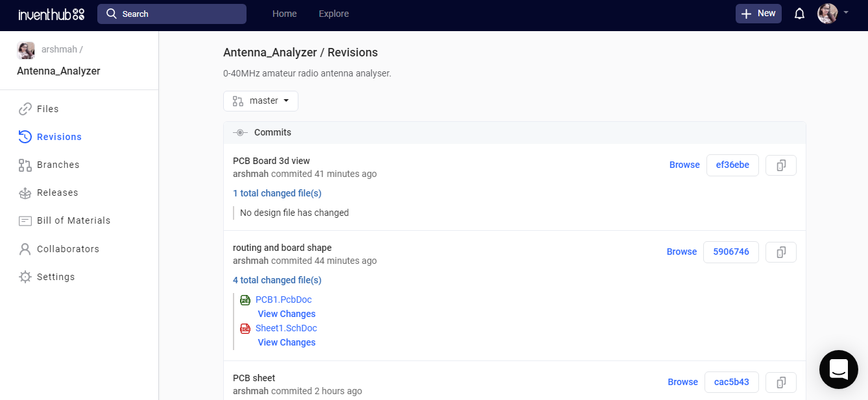Open the New creation menu
The image size is (868, 400).
coord(758,14)
